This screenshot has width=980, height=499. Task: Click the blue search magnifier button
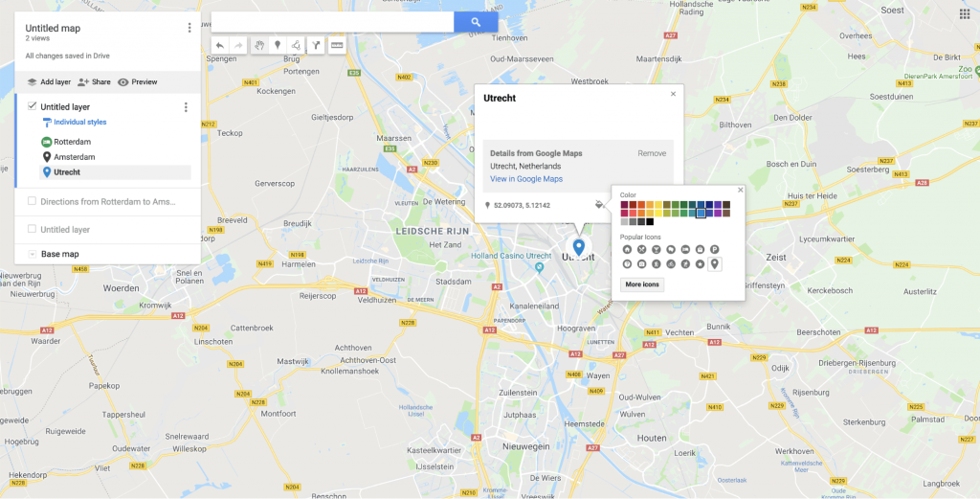click(476, 22)
